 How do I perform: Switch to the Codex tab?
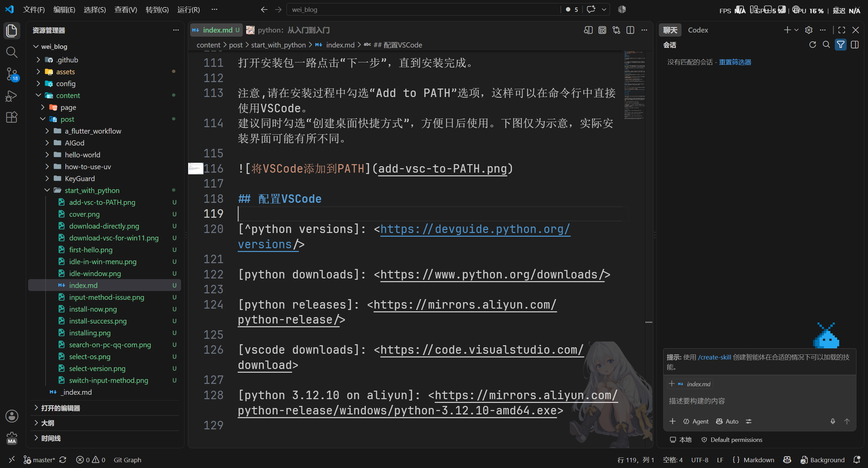click(x=698, y=30)
